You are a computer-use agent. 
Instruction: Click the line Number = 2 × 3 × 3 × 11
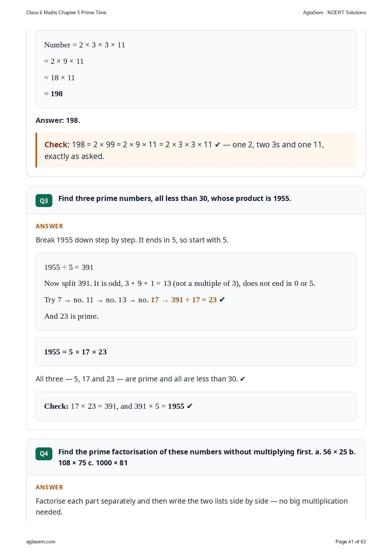tap(85, 45)
